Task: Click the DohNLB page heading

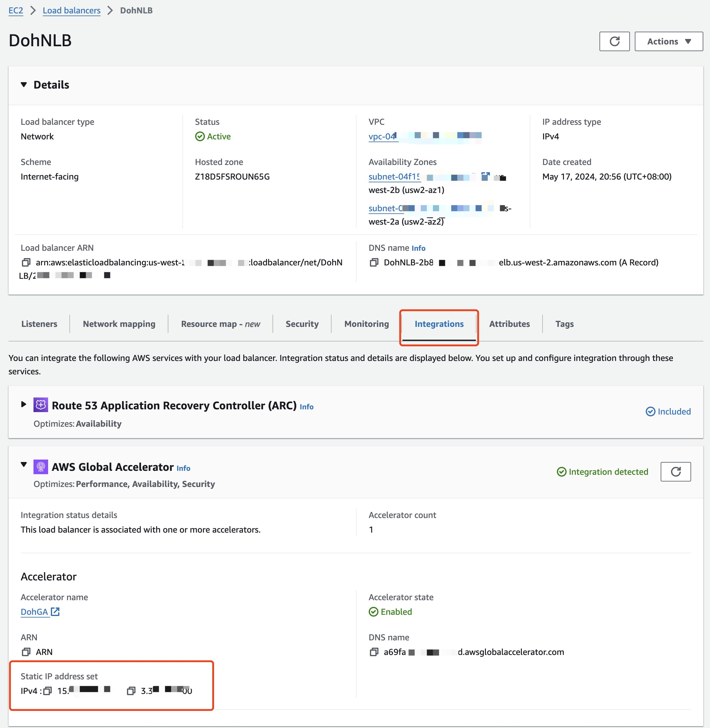Action: coord(40,40)
